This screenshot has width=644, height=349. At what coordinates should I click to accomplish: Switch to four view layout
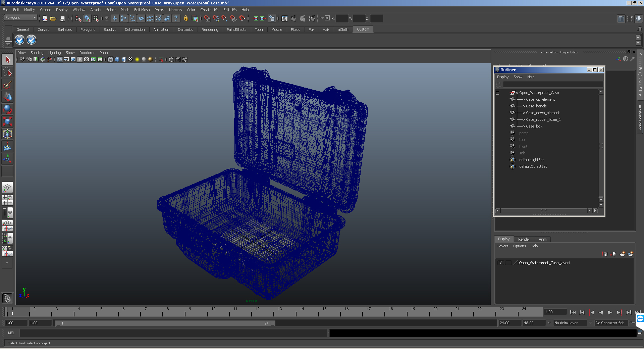[7, 200]
